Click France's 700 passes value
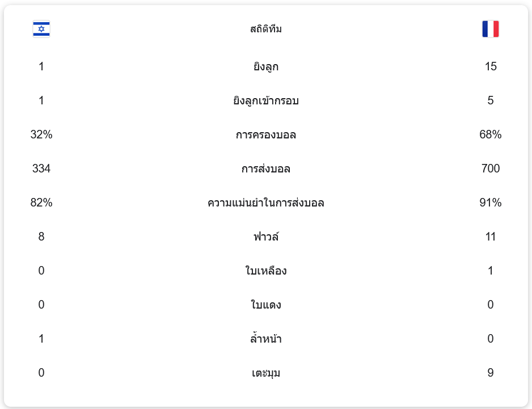The width and height of the screenshot is (532, 409). pos(490,169)
